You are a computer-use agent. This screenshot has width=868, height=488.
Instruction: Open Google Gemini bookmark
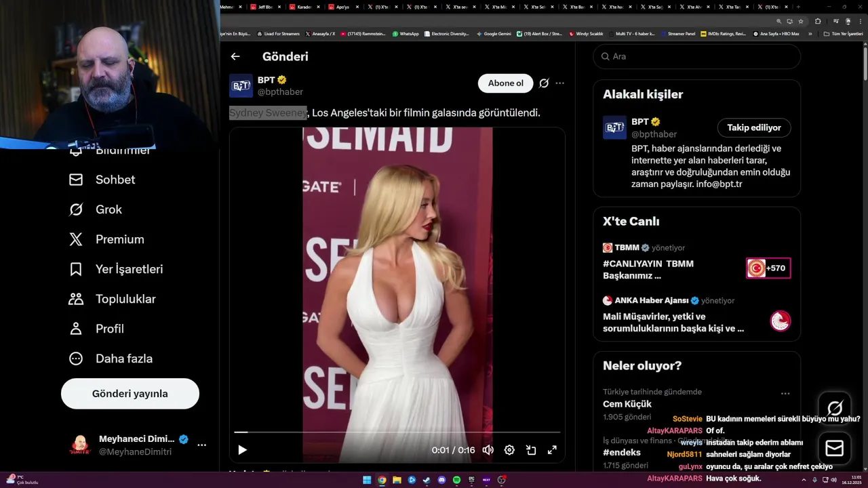pyautogui.click(x=494, y=34)
